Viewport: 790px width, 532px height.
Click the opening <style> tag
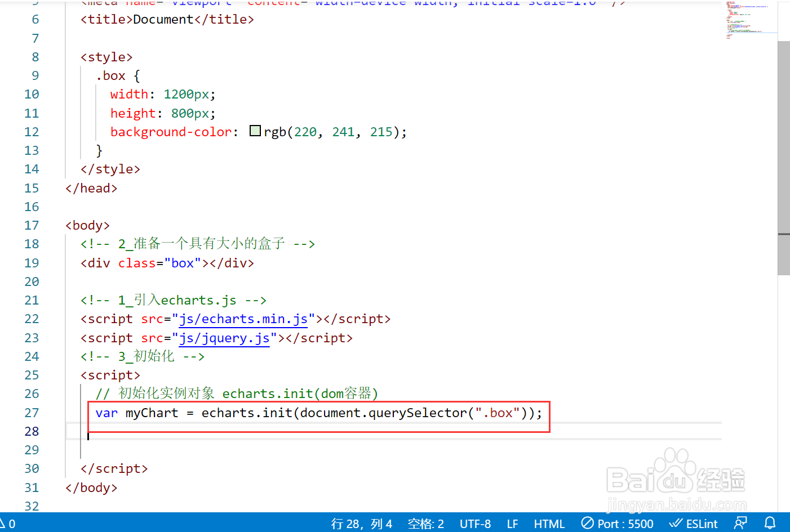[x=106, y=57]
